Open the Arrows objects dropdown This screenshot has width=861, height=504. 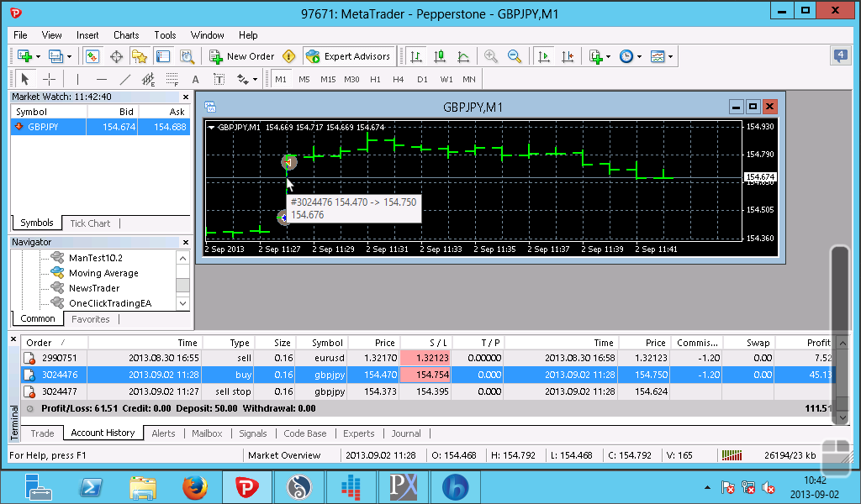coord(256,80)
